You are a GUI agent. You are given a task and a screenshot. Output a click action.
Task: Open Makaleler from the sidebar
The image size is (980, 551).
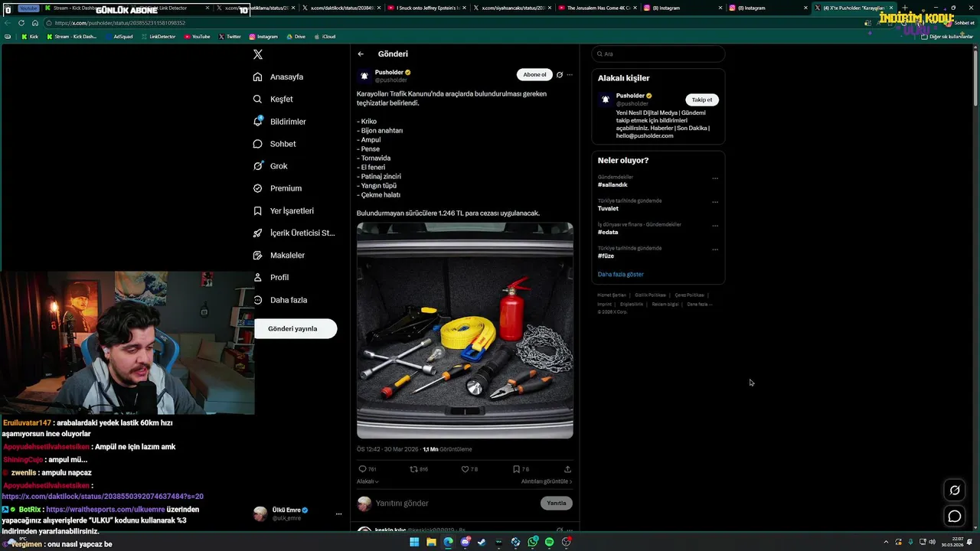(x=279, y=255)
